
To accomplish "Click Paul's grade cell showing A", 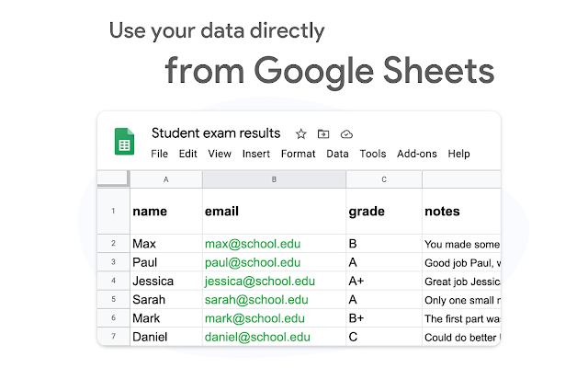I will tap(384, 262).
